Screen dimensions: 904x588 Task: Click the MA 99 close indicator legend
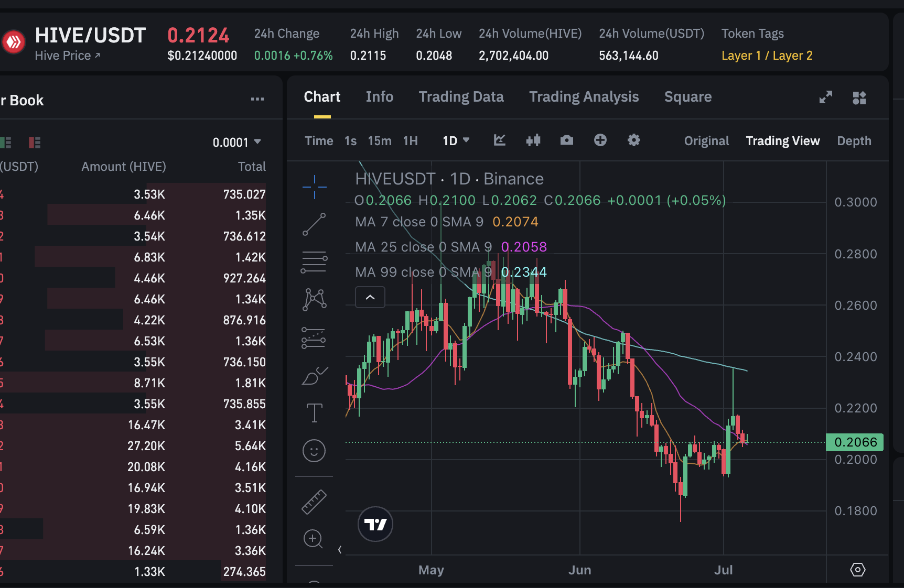[451, 272]
